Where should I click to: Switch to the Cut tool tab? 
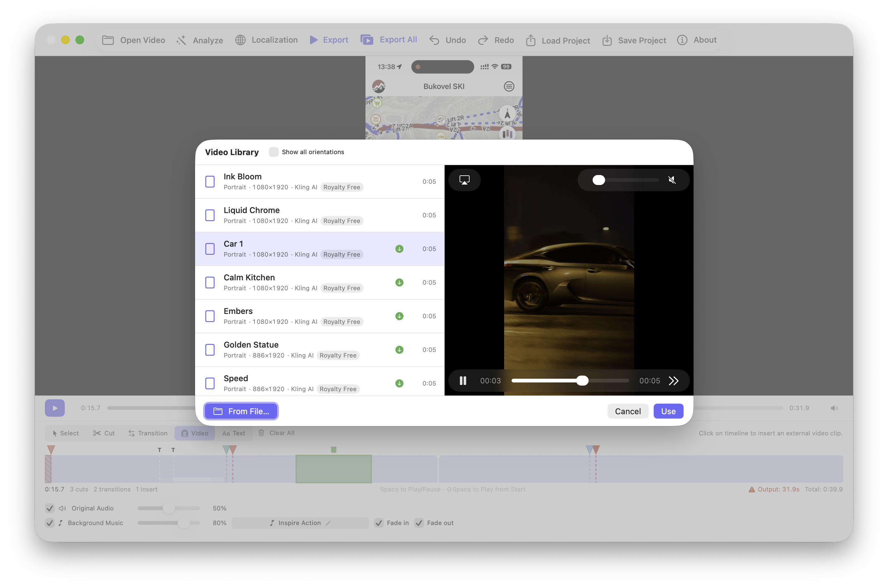click(x=104, y=433)
